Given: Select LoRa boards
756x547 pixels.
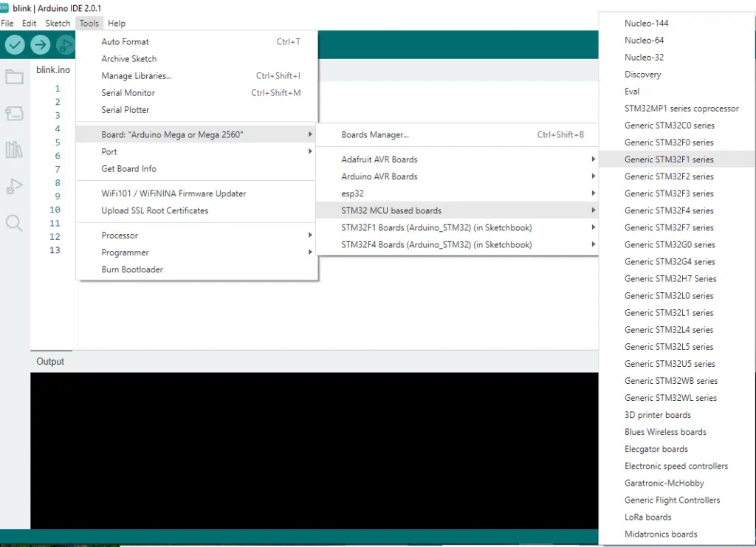Looking at the screenshot, I should point(677,517).
